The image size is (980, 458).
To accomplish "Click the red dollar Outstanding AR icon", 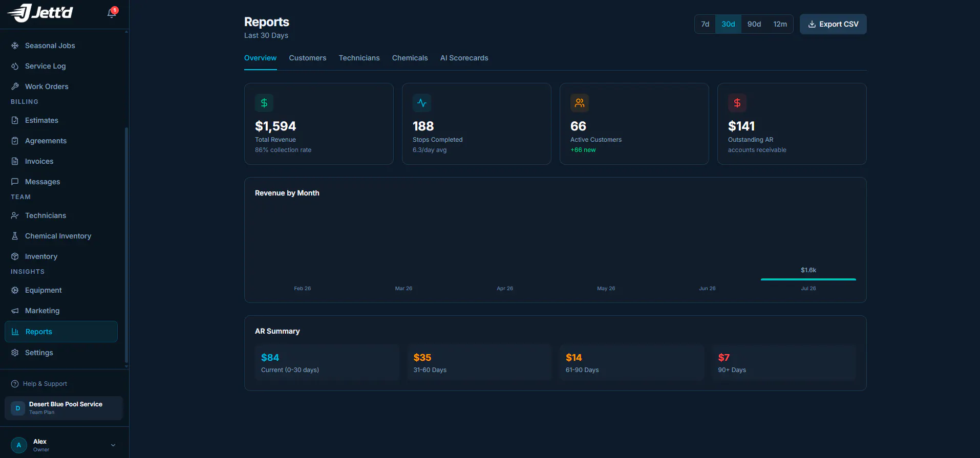I will 737,103.
